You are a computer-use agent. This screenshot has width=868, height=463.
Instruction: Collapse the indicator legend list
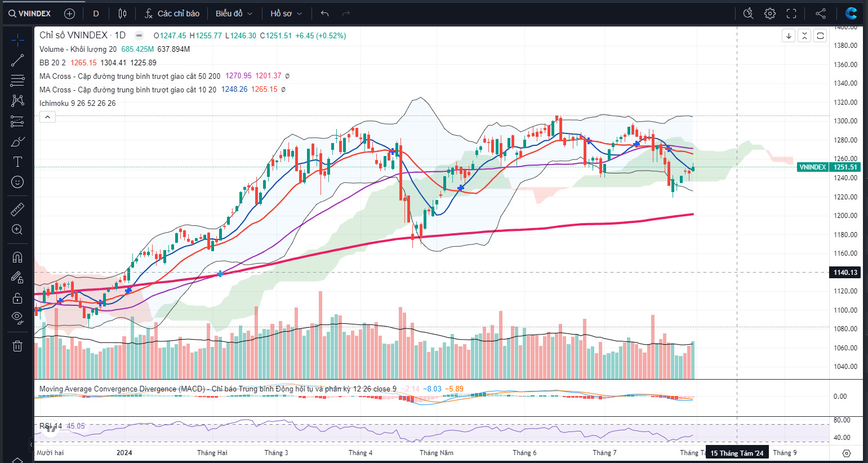pyautogui.click(x=47, y=117)
